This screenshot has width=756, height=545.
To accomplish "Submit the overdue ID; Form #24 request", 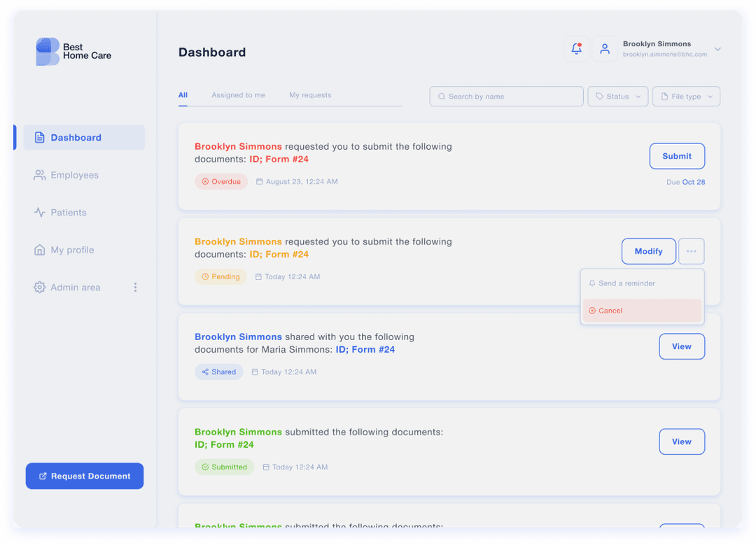I will point(676,156).
